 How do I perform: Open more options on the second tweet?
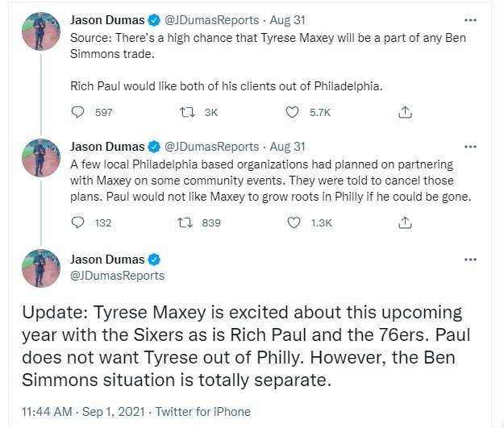click(x=471, y=147)
